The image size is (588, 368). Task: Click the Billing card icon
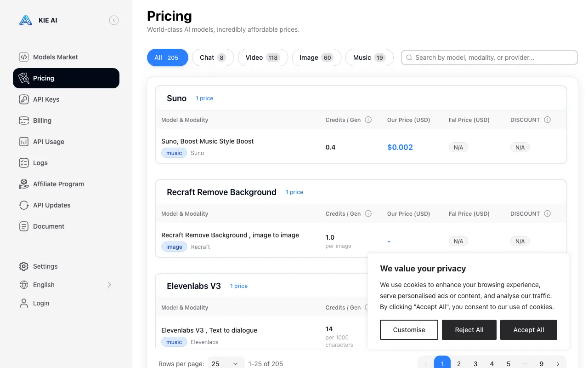pos(23,121)
